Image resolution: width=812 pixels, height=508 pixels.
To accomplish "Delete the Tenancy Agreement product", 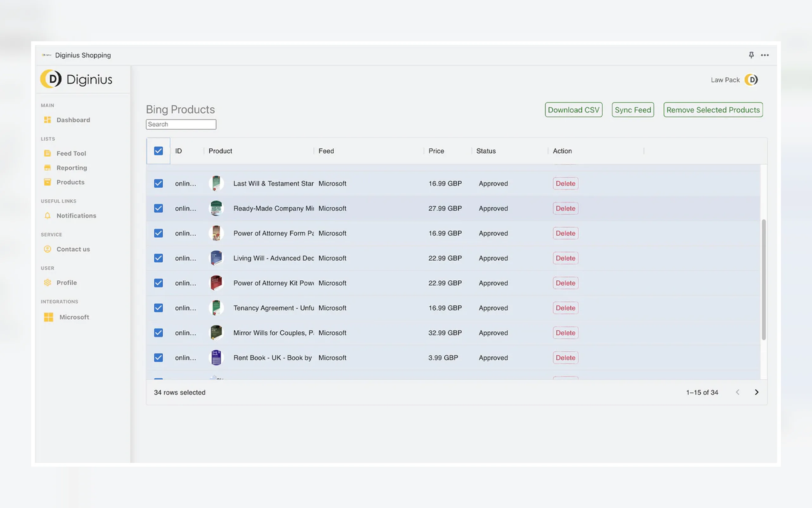I will pyautogui.click(x=565, y=308).
